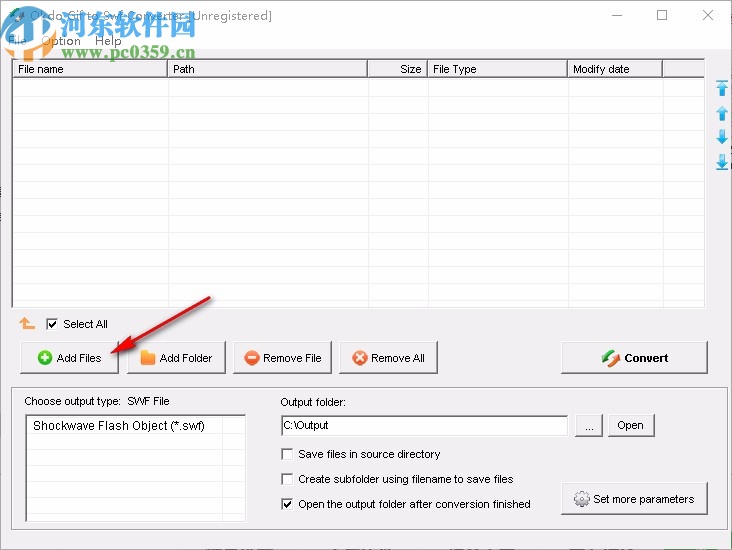Open the Help menu

pyautogui.click(x=108, y=41)
